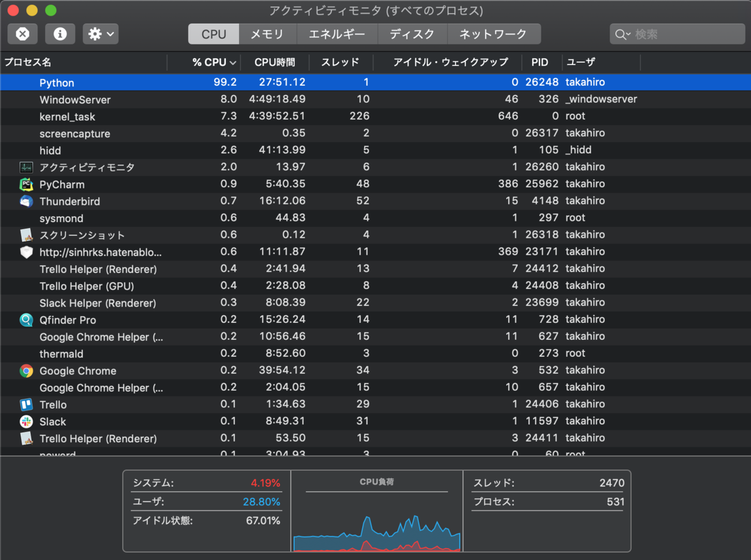Switch to the ディスク tab
Screen dimensions: 751x560
tap(412, 34)
